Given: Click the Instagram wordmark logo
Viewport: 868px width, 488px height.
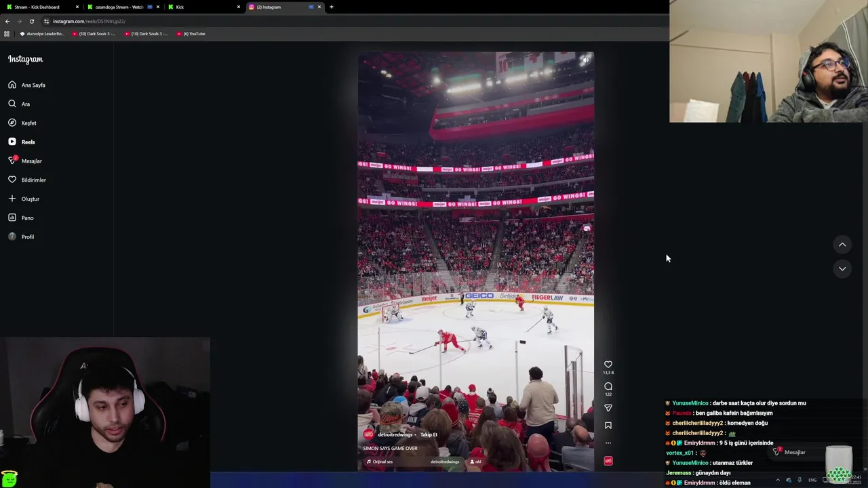Looking at the screenshot, I should pyautogui.click(x=25, y=59).
